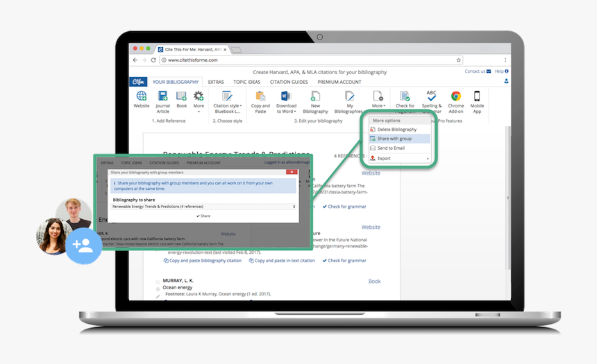Click the page vertical scrollbar
The width and height of the screenshot is (597, 364).
507,198
